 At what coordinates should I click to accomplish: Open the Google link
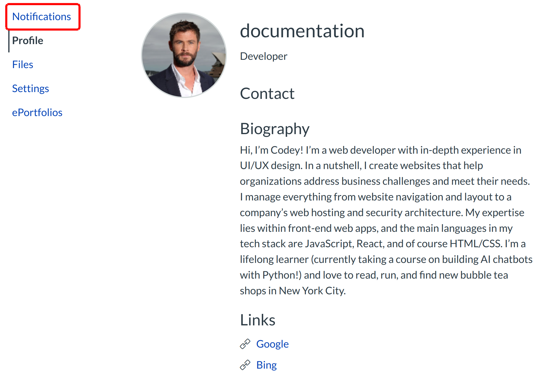click(x=272, y=344)
